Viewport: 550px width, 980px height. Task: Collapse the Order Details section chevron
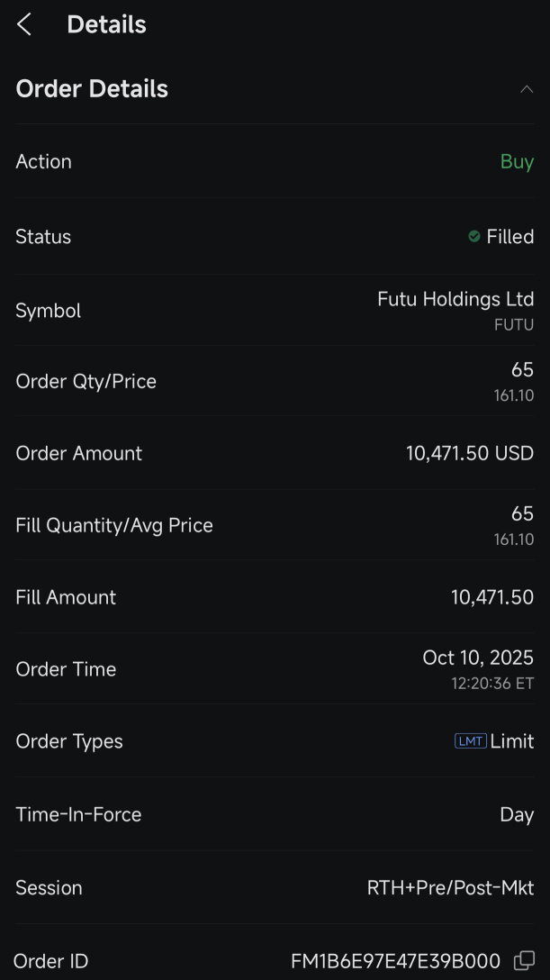tap(527, 89)
